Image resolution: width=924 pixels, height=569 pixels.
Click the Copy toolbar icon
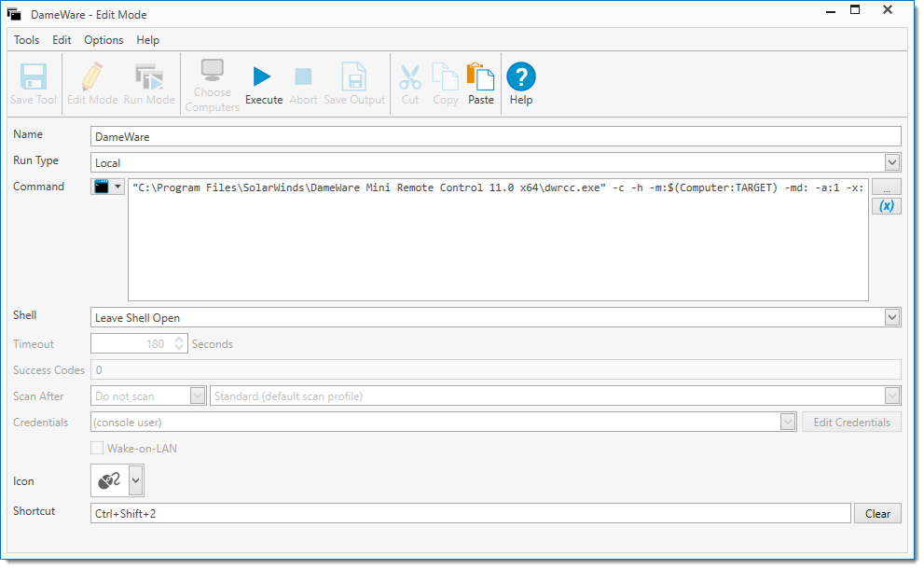tap(445, 84)
